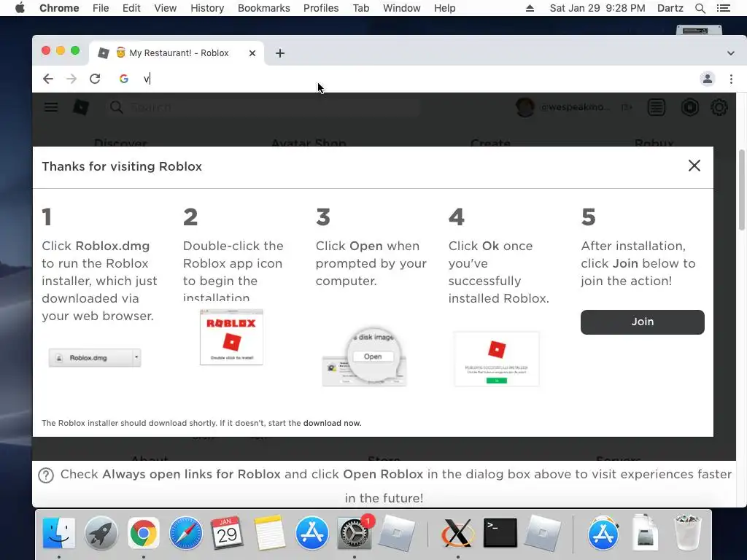Open the Notification Center list icon
This screenshot has height=560, width=747.
[724, 8]
